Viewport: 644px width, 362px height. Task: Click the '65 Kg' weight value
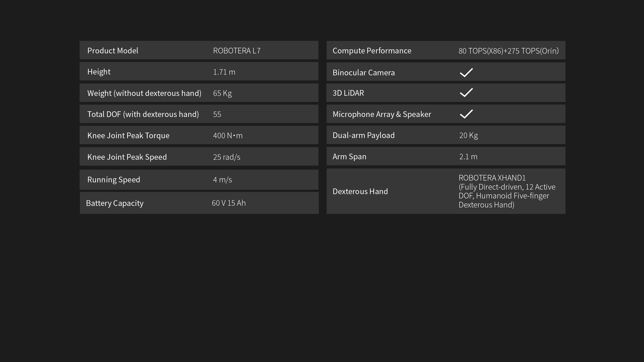[x=222, y=93]
